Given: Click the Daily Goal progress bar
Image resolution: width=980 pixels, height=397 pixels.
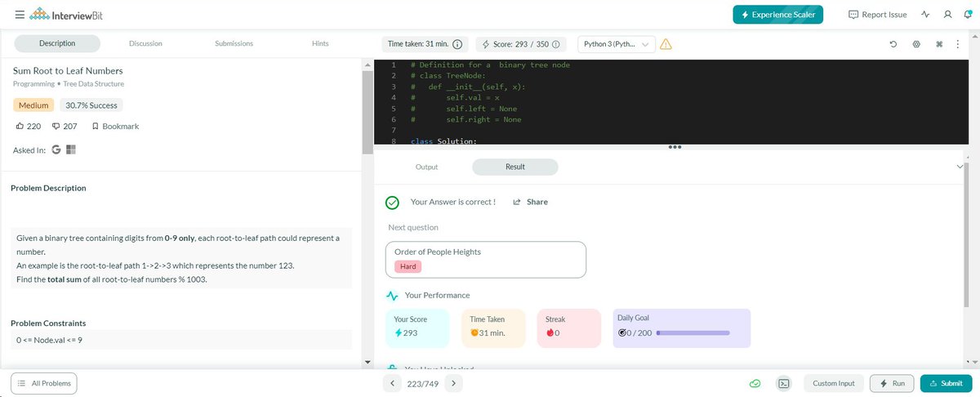Looking at the screenshot, I should pos(693,333).
